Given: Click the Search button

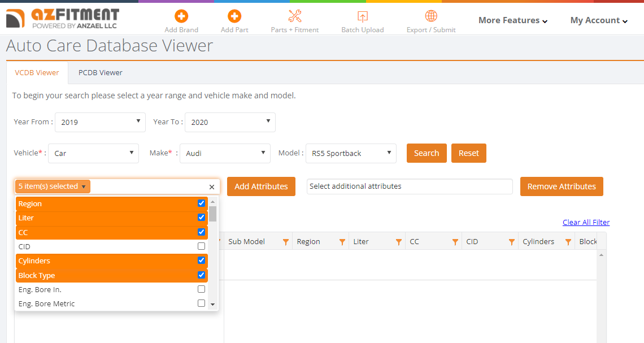Looking at the screenshot, I should (x=427, y=153).
